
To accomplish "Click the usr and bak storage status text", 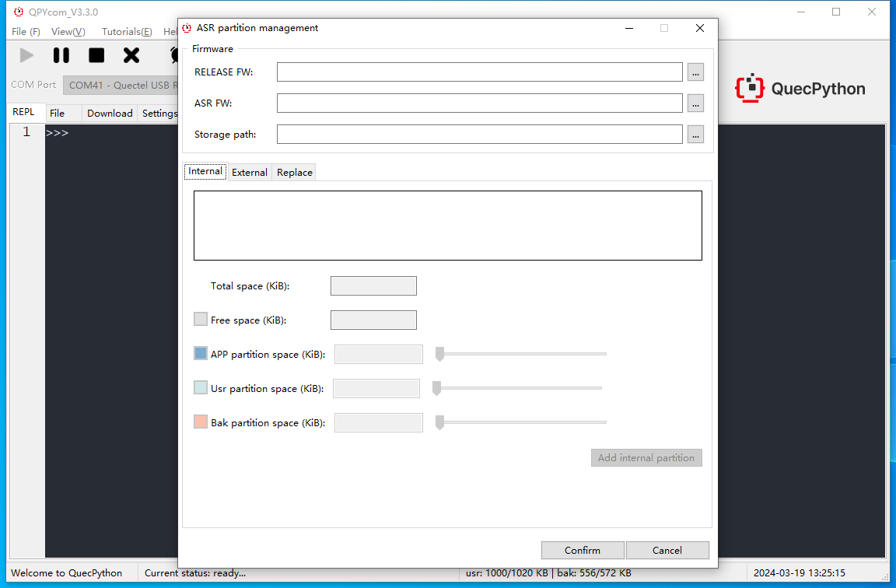I will tap(548, 572).
